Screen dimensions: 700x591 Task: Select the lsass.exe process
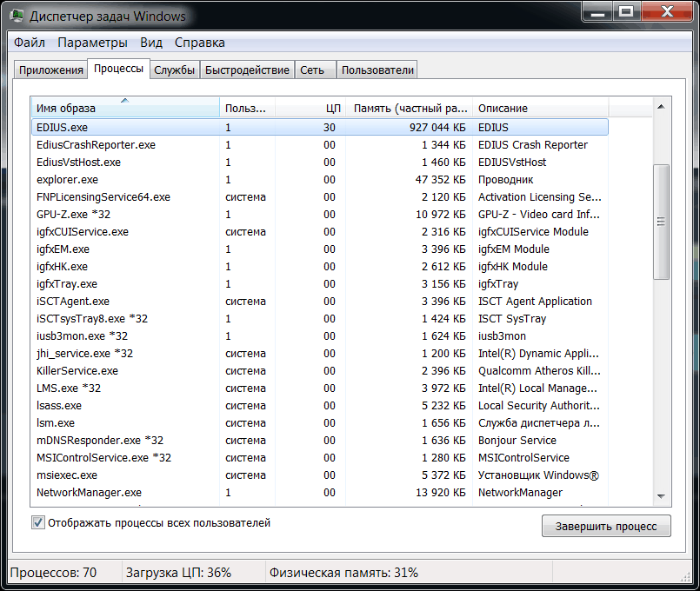click(320, 406)
